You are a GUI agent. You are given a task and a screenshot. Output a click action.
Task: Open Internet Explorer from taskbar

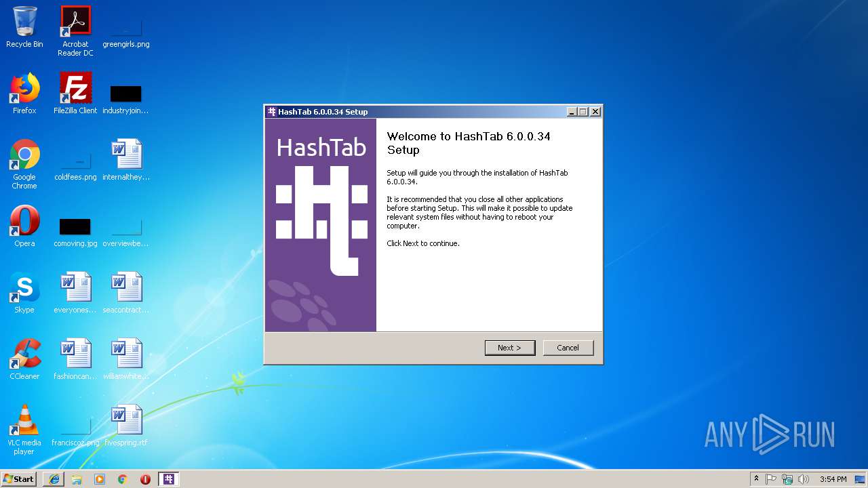pos(54,479)
